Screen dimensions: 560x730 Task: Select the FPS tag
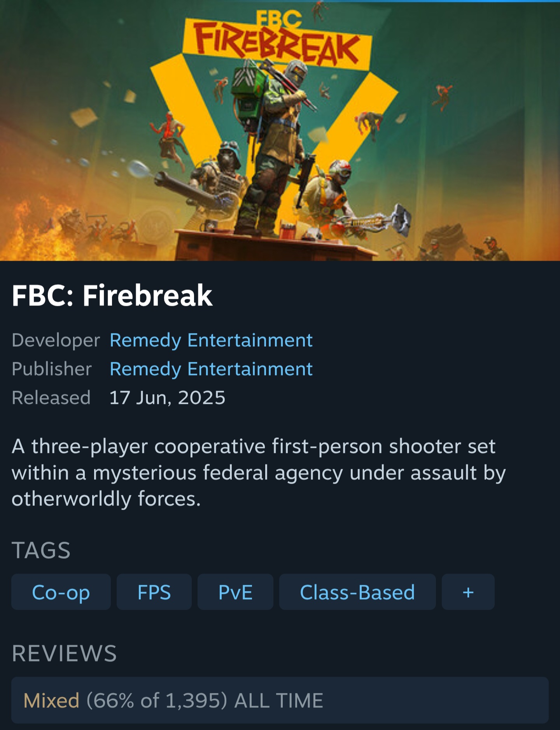tap(154, 592)
